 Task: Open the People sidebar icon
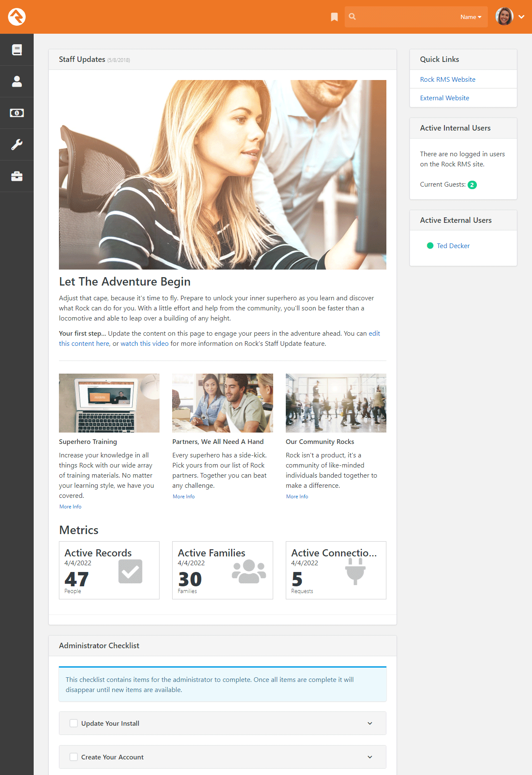point(17,81)
